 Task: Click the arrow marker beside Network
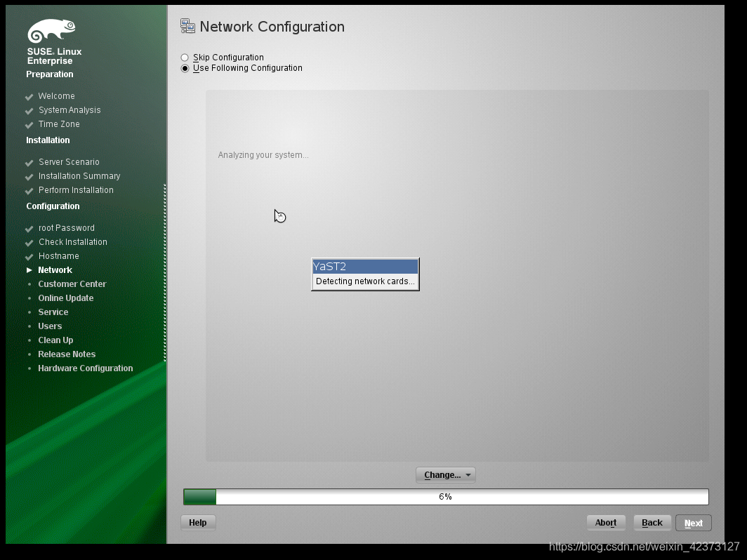pyautogui.click(x=29, y=270)
